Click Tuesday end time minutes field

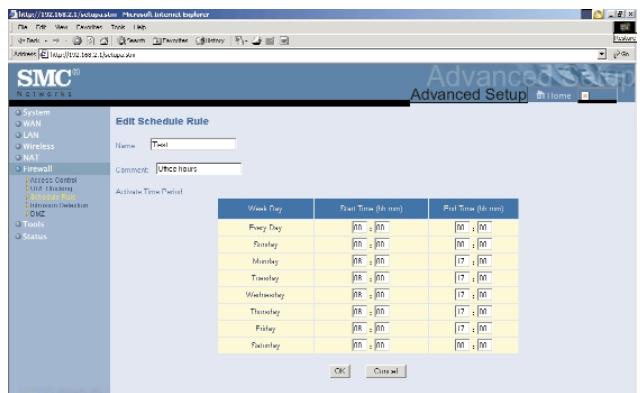[x=484, y=278]
